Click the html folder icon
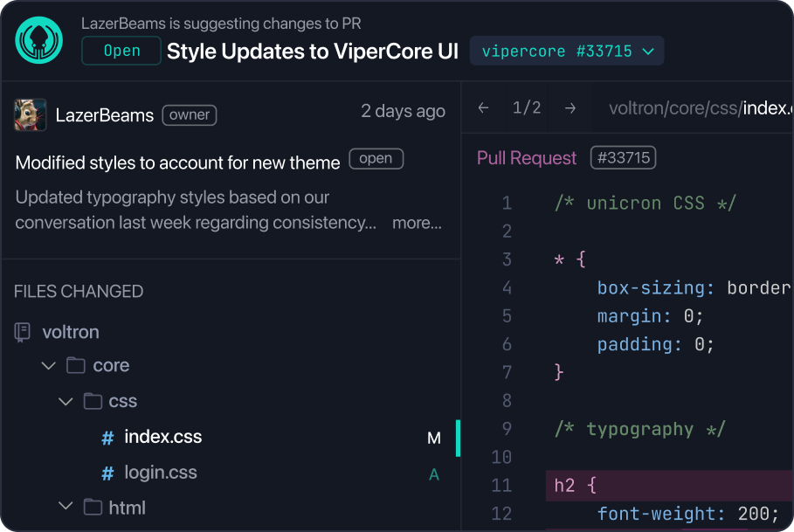 pos(93,507)
